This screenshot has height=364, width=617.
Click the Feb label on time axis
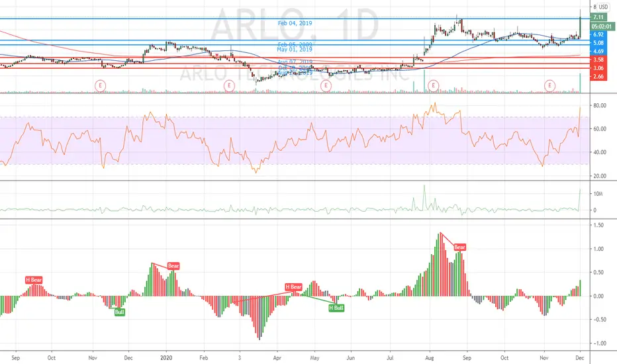coord(203,357)
